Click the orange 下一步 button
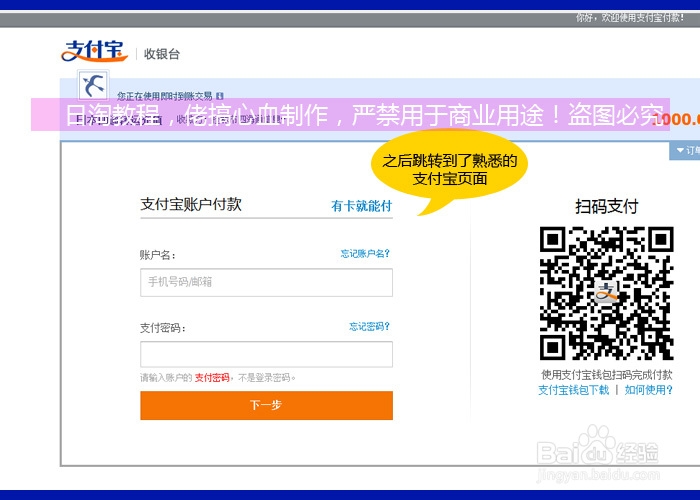The image size is (700, 500). 267,405
